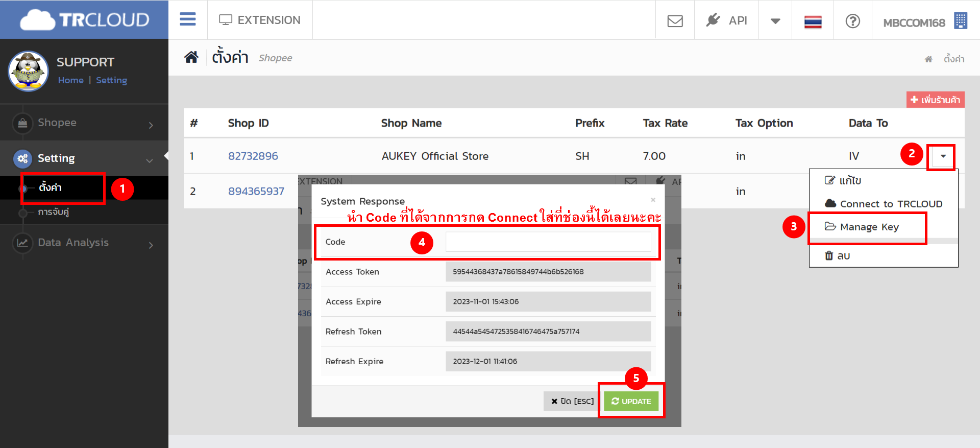Viewport: 980px width, 448px height.
Task: Choose Connect to TRCLOUD option
Action: [x=884, y=204]
